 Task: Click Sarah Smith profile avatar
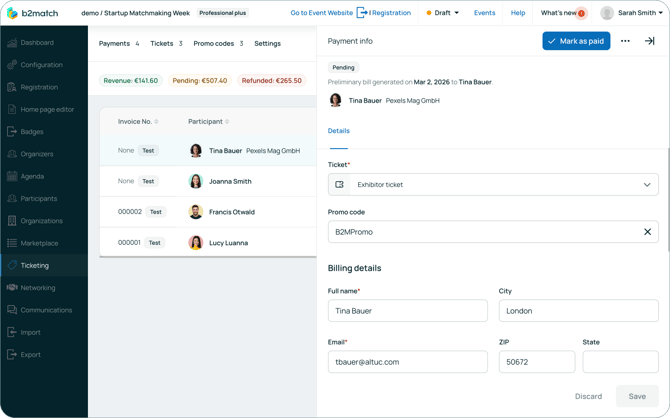(x=607, y=13)
